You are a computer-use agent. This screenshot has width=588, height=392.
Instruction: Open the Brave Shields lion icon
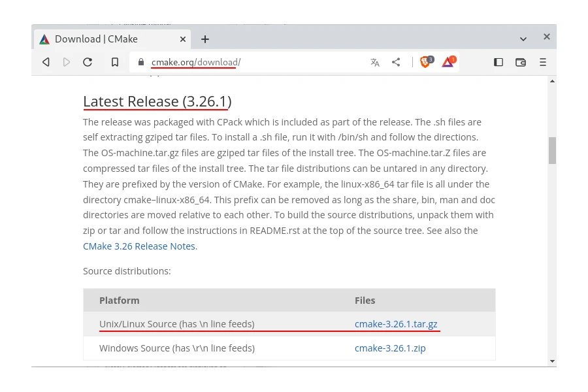tap(425, 62)
